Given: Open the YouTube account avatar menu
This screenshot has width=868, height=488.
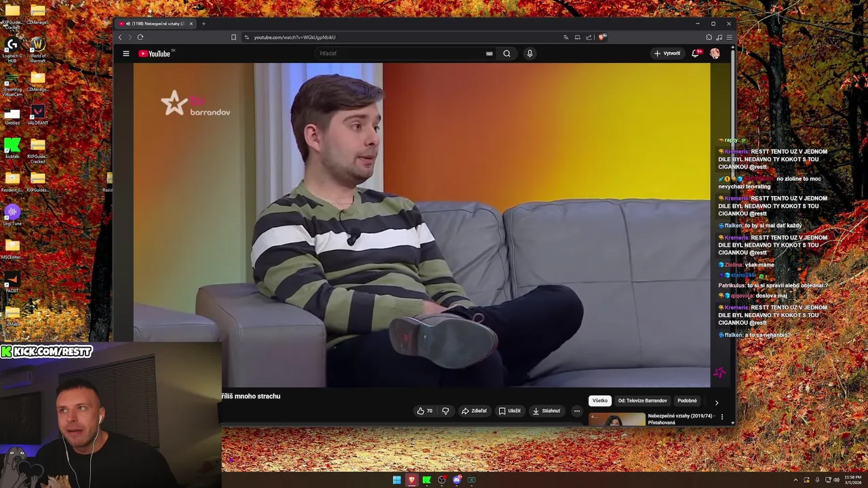Looking at the screenshot, I should point(715,54).
